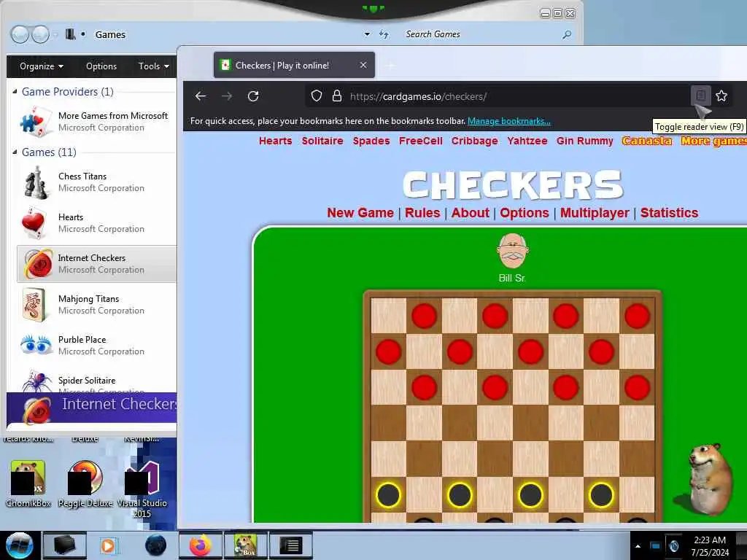Go to the Yahtzee game link

click(x=527, y=141)
